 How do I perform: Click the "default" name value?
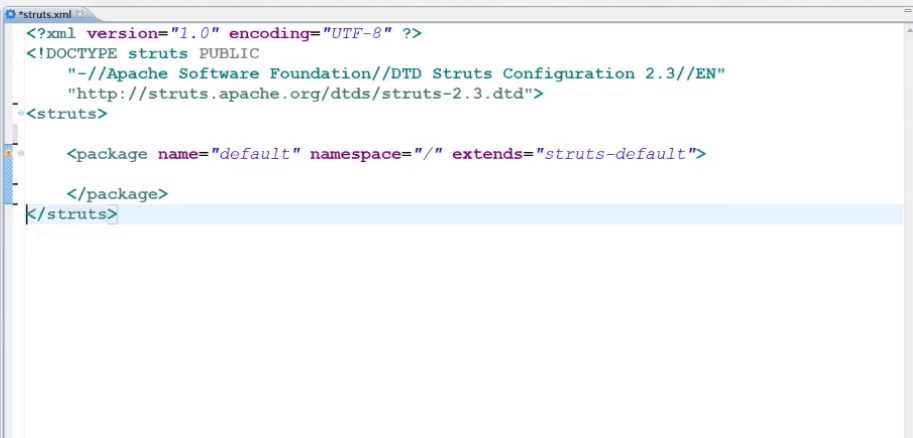255,154
